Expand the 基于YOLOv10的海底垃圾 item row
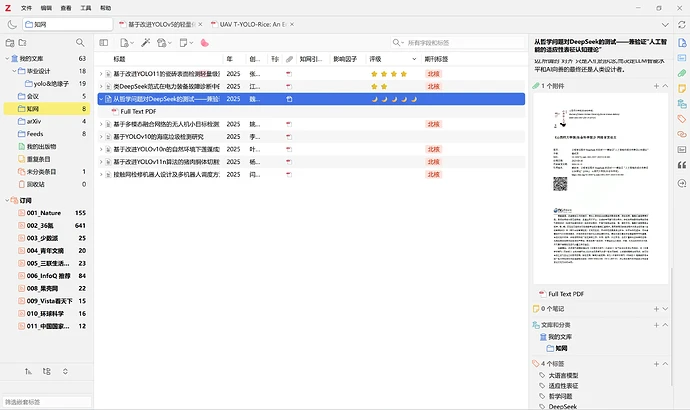Viewport: 690px width, 410px height. pos(101,137)
